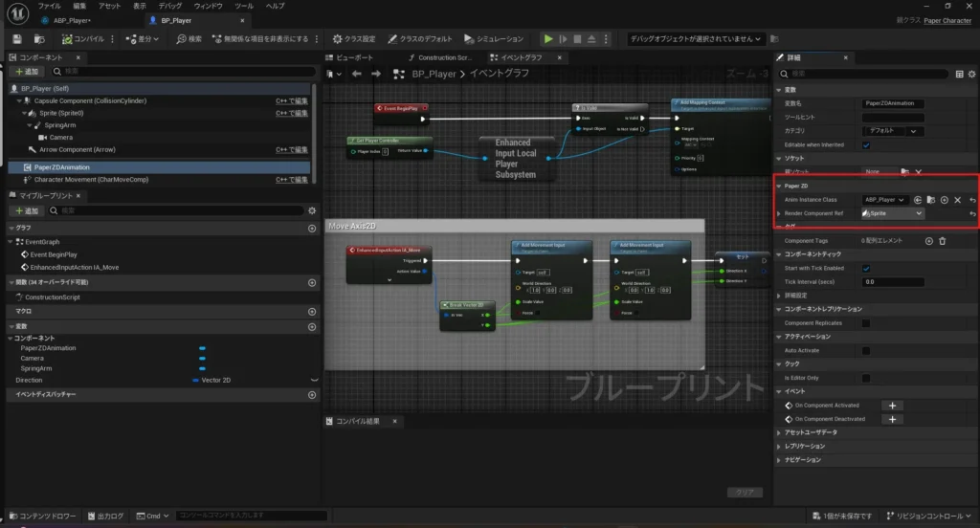
Task: Click the Details property matrix table icon
Action: click(959, 74)
